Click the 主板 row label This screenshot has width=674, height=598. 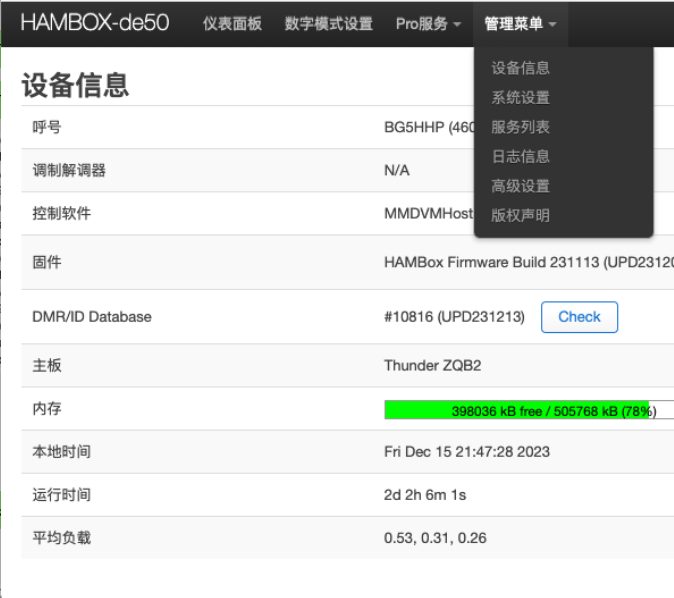tap(47, 365)
